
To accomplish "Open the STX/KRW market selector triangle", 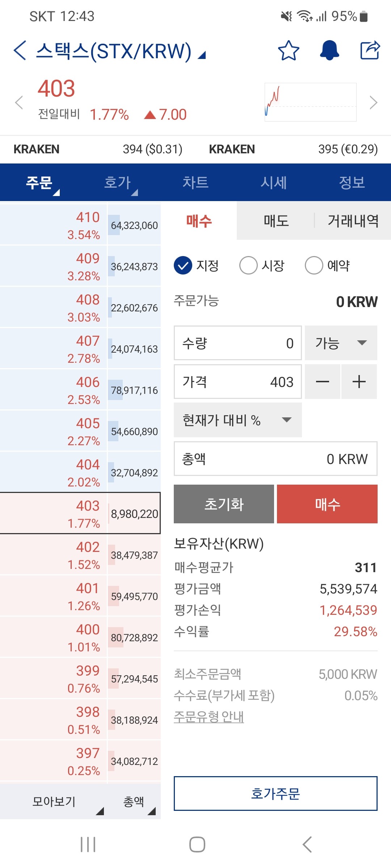I will click(x=202, y=55).
